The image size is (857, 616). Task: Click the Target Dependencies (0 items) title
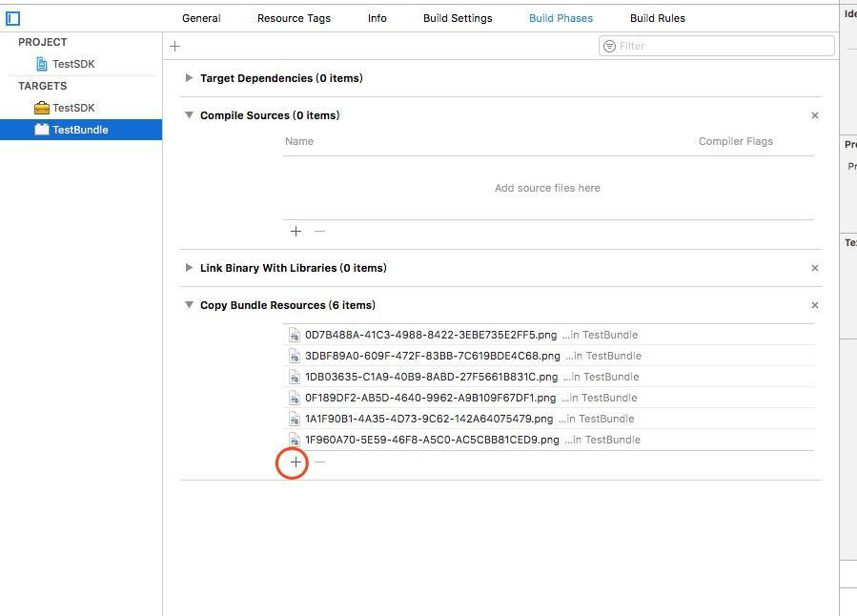pos(281,78)
